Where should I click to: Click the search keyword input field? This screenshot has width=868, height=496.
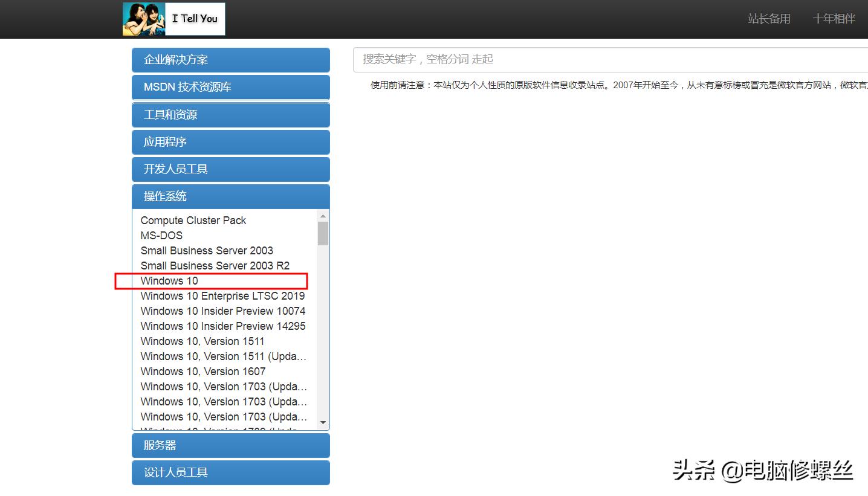pos(544,59)
